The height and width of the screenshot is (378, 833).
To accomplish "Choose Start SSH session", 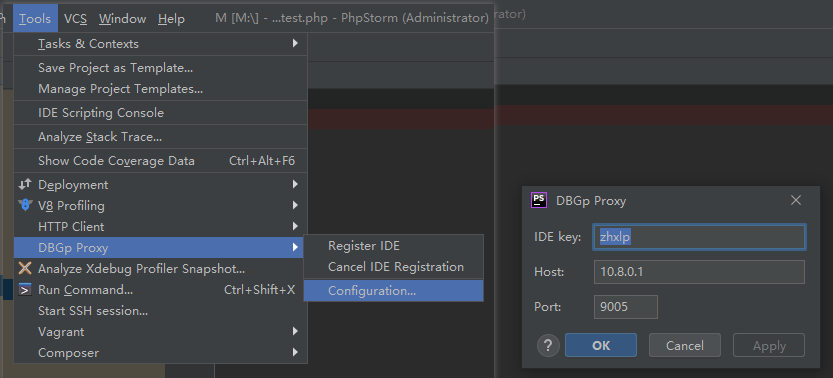I will pyautogui.click(x=160, y=311).
